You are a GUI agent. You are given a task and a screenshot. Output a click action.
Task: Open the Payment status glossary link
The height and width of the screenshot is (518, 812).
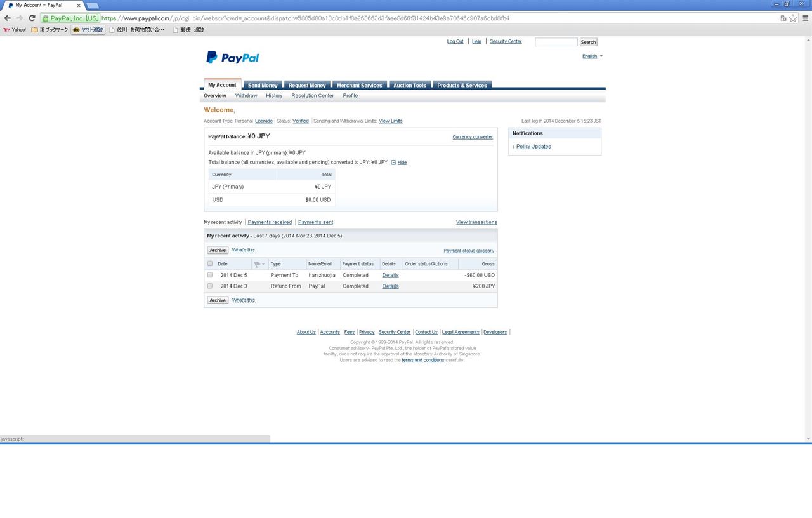pos(469,251)
